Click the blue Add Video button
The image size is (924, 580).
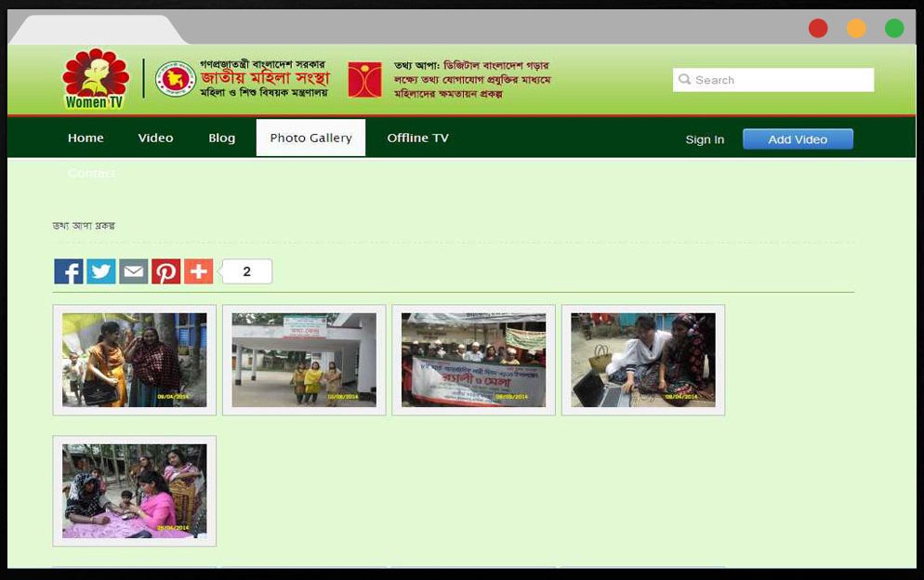798,139
